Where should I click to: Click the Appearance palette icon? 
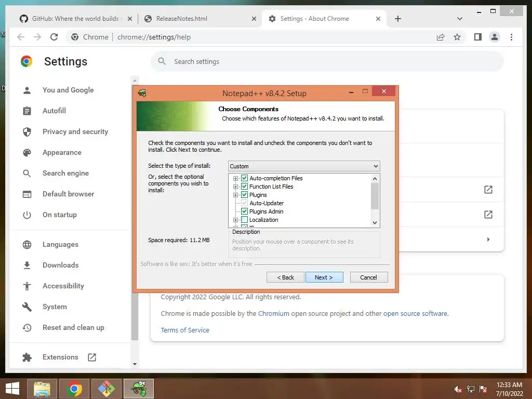[27, 153]
